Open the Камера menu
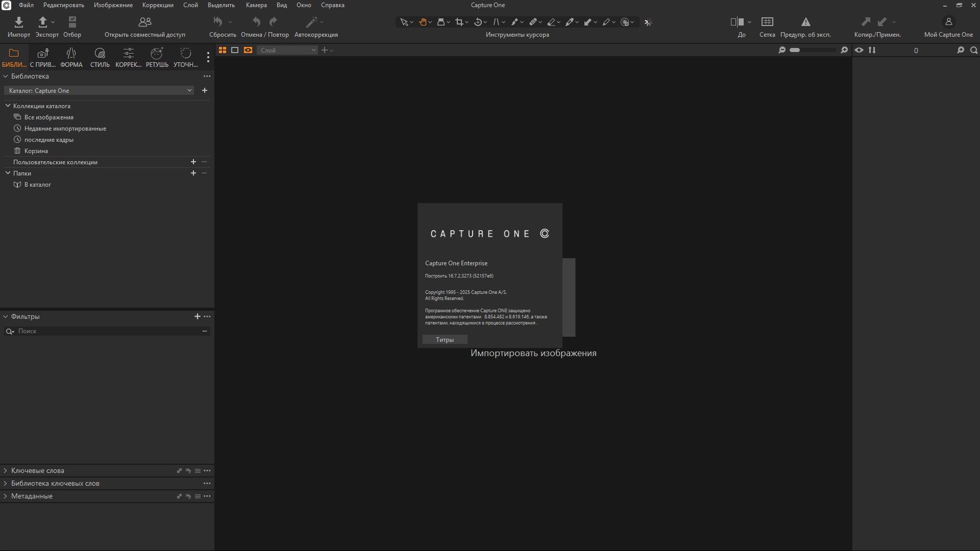 [x=256, y=5]
